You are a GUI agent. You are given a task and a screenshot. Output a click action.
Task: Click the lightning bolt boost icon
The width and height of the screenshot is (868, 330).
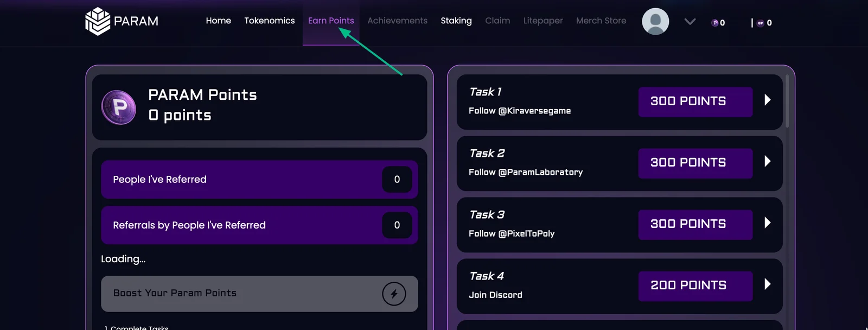pos(394,294)
